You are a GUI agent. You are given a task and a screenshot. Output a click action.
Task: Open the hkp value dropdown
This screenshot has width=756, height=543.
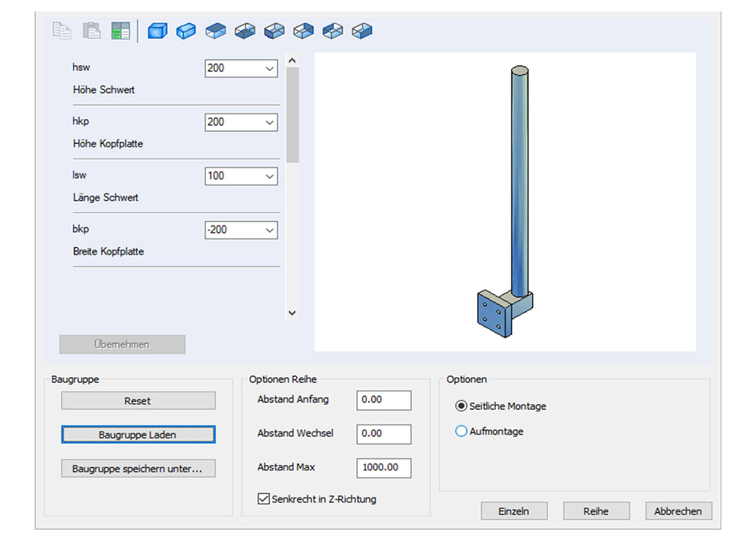tap(270, 122)
